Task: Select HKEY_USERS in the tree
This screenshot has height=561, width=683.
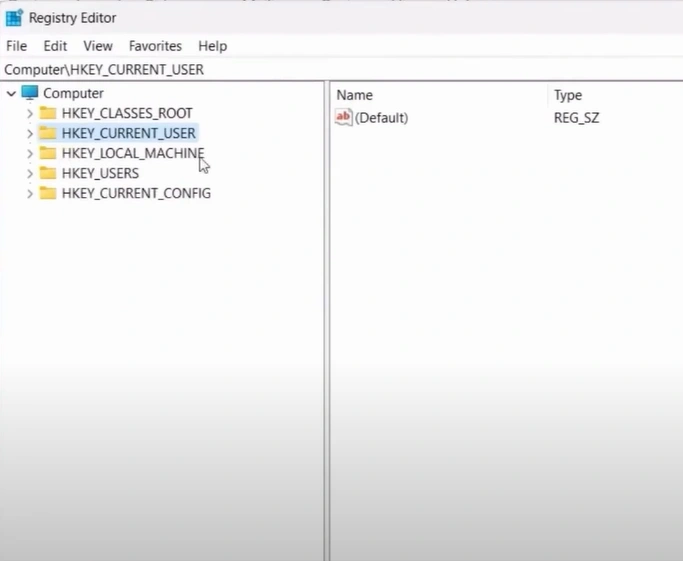Action: 100,173
